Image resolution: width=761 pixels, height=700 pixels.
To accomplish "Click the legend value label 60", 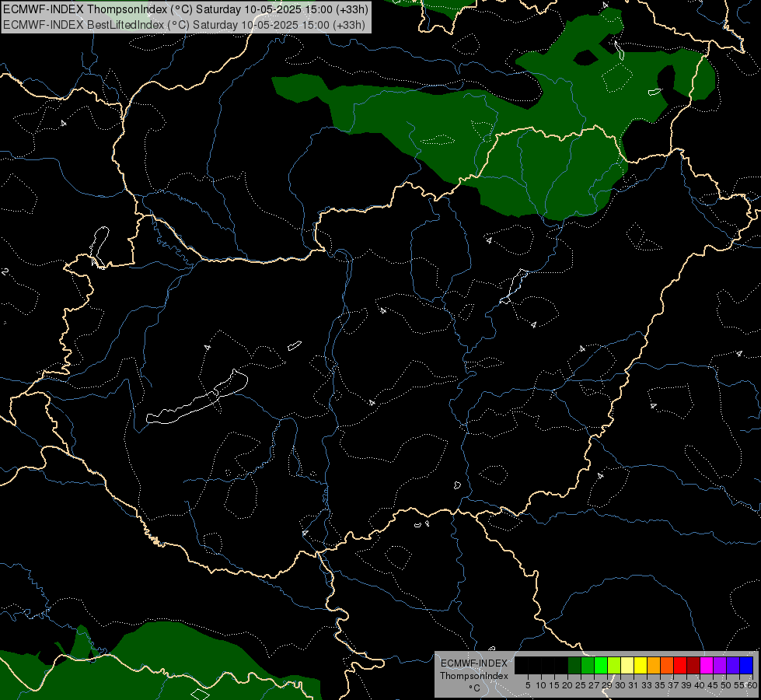I will pos(752,685).
